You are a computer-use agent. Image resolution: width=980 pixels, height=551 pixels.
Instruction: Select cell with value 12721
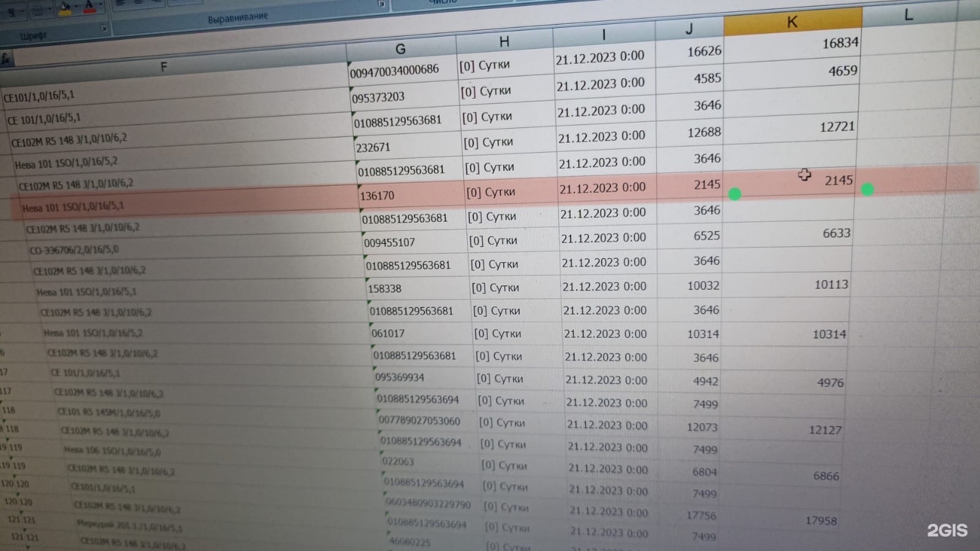790,127
